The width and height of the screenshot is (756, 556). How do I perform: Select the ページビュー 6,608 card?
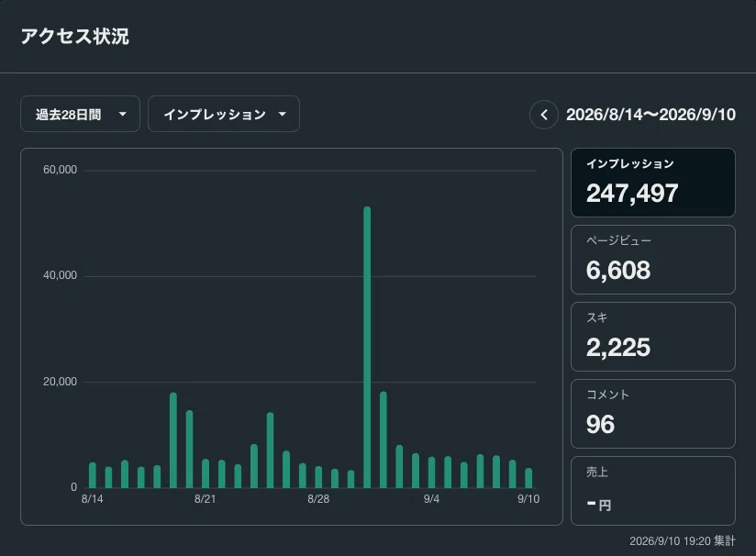coord(653,260)
